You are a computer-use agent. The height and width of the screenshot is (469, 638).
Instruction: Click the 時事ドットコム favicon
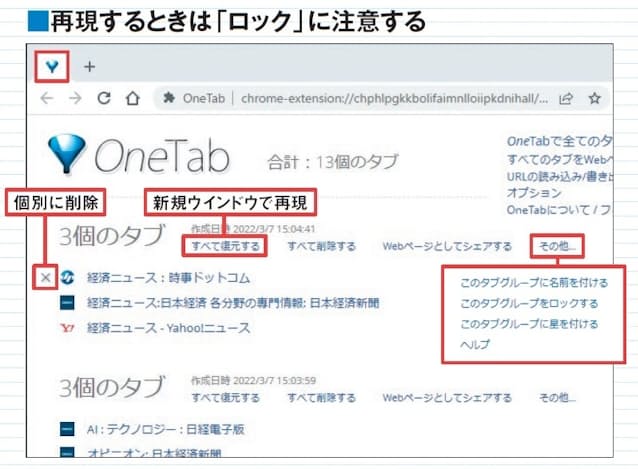pyautogui.click(x=67, y=278)
